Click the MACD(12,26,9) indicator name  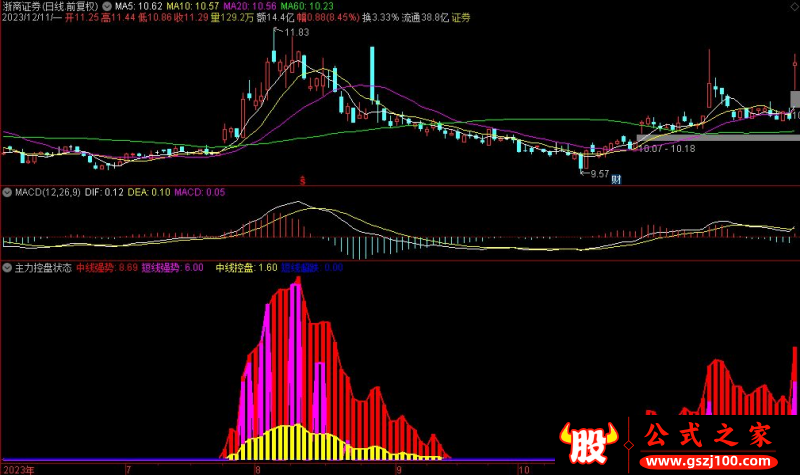(x=47, y=192)
